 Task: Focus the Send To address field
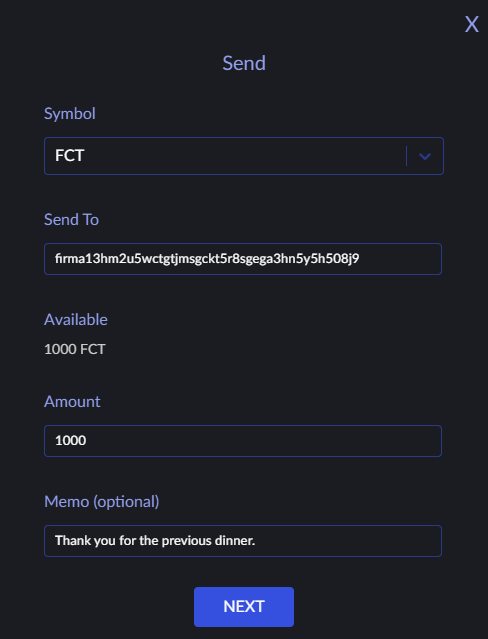coord(243,259)
